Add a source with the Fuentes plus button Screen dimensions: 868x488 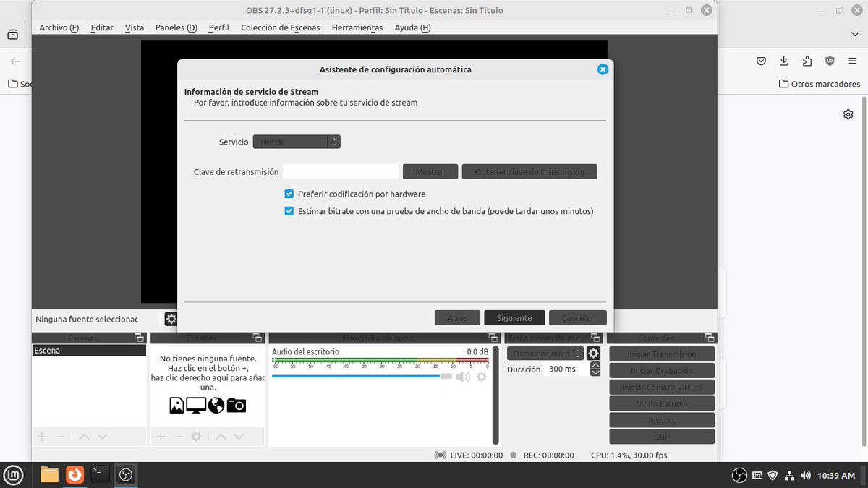(161, 437)
